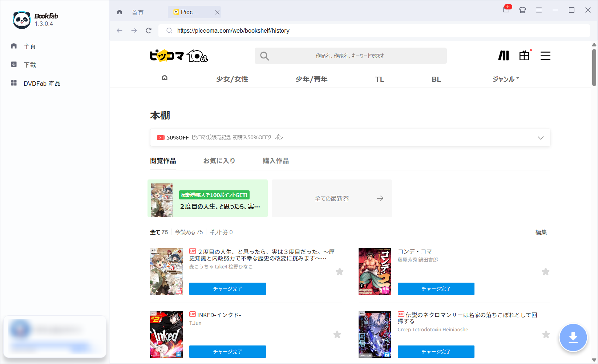The height and width of the screenshot is (364, 598).
Task: Open 全ての最新巻 link
Action: point(332,198)
